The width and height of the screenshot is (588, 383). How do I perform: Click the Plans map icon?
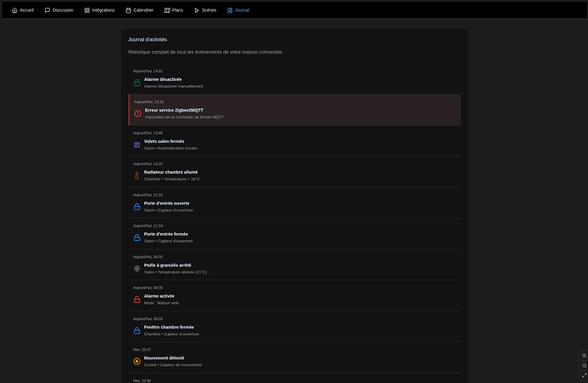[168, 10]
